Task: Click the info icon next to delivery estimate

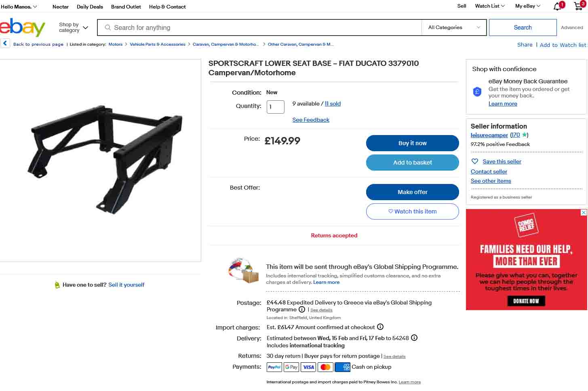Action: 414,338
